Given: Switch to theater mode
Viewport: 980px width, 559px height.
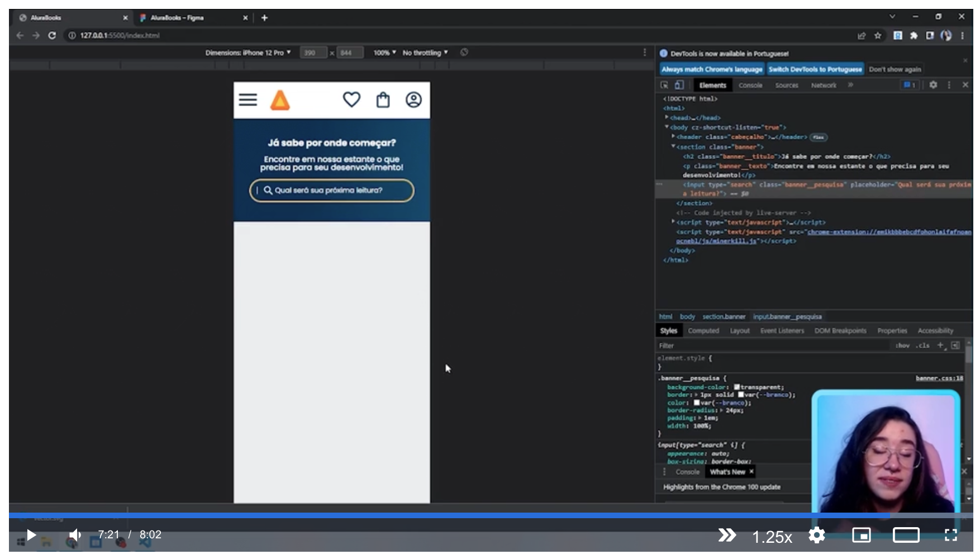Looking at the screenshot, I should click(x=906, y=535).
